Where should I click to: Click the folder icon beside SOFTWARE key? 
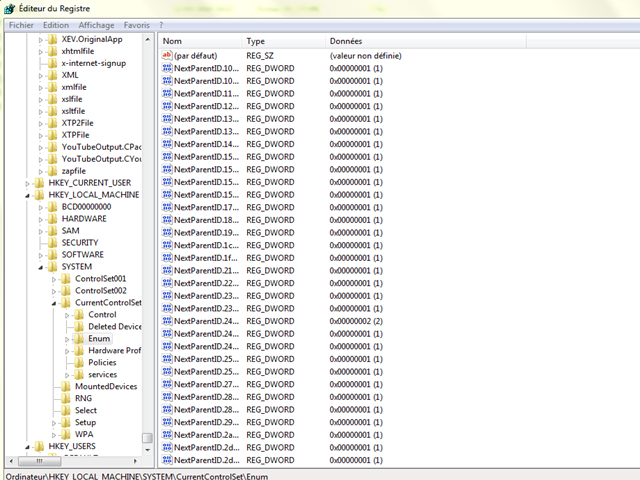click(x=53, y=255)
